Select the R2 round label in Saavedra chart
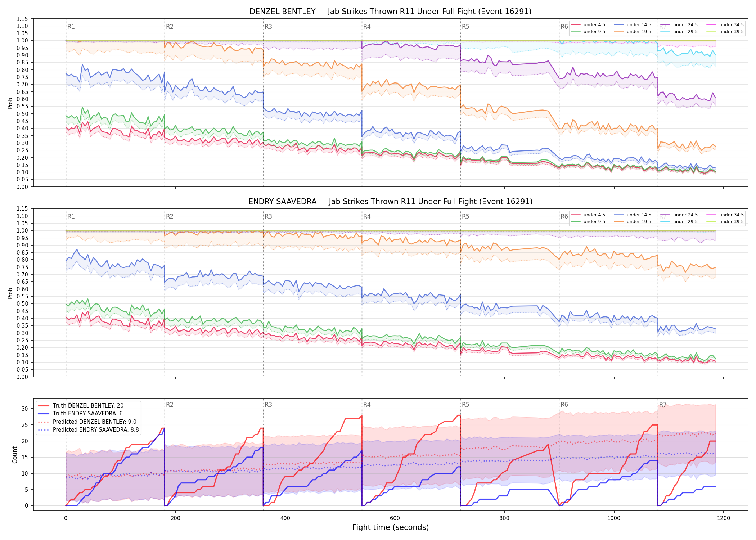Screen dimensions: 756x540 click(x=170, y=216)
